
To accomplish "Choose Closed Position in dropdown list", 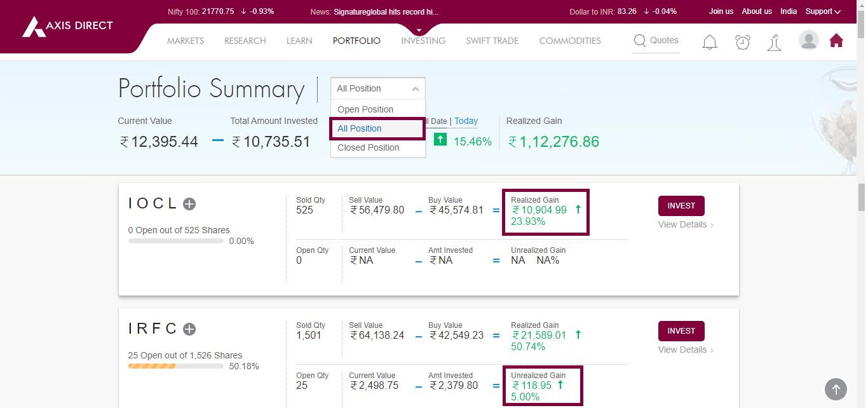I will tap(369, 147).
